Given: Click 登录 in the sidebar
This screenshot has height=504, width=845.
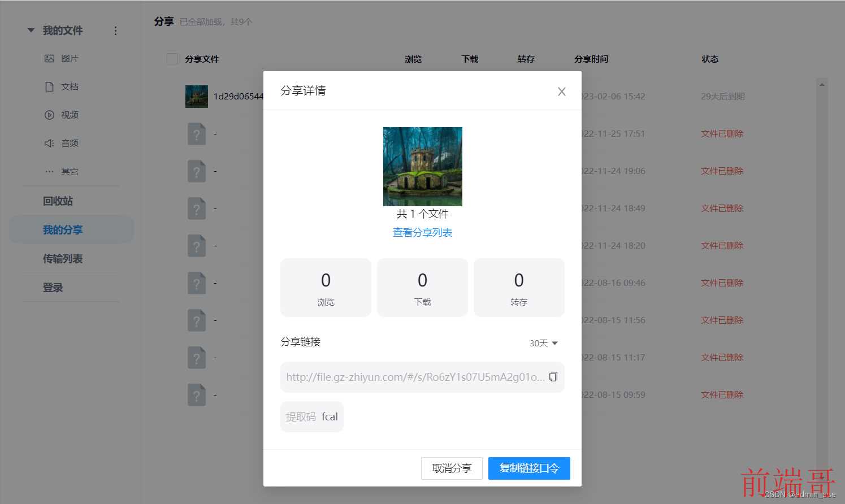Looking at the screenshot, I should (53, 288).
